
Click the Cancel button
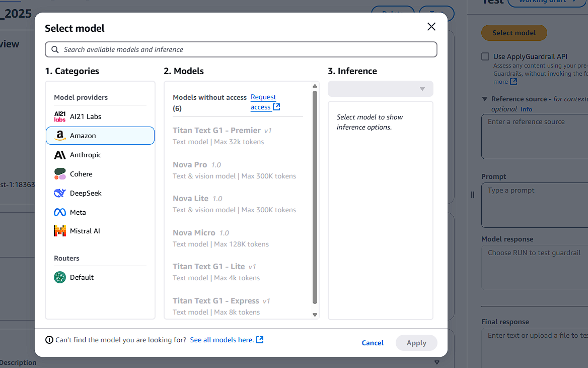[373, 343]
